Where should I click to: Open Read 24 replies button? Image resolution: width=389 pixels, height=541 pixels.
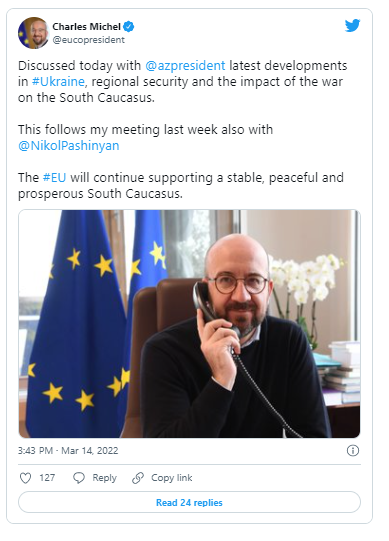point(189,502)
